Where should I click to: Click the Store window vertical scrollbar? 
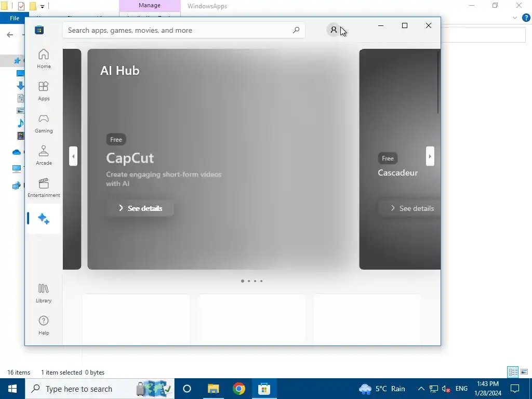click(x=438, y=83)
